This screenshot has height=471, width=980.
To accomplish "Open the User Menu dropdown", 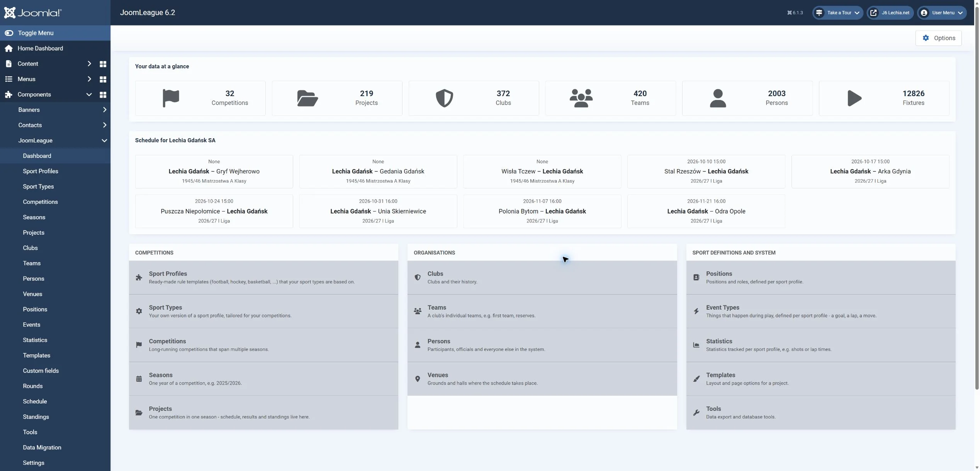I will [942, 13].
